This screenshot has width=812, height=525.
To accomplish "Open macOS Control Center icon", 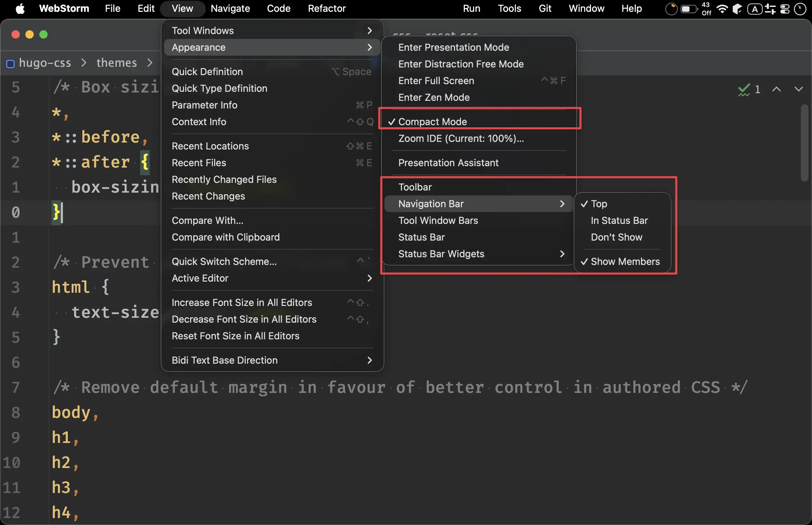I will (785, 9).
